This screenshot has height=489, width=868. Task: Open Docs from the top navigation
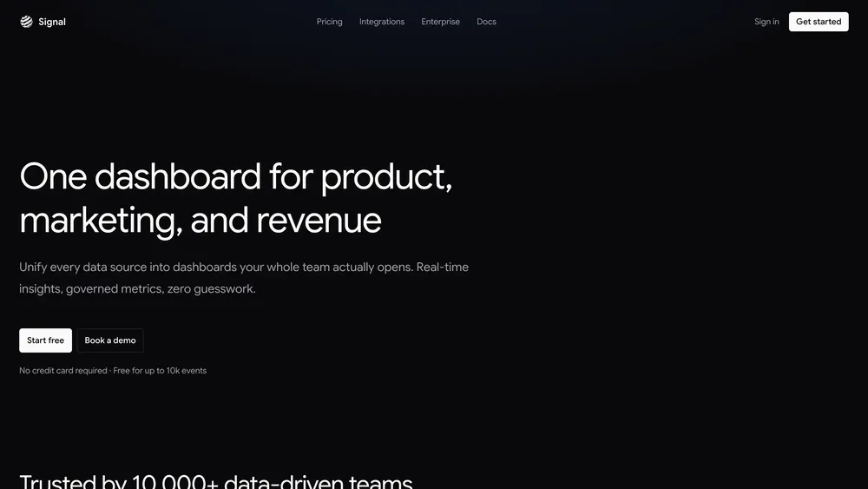pos(486,22)
